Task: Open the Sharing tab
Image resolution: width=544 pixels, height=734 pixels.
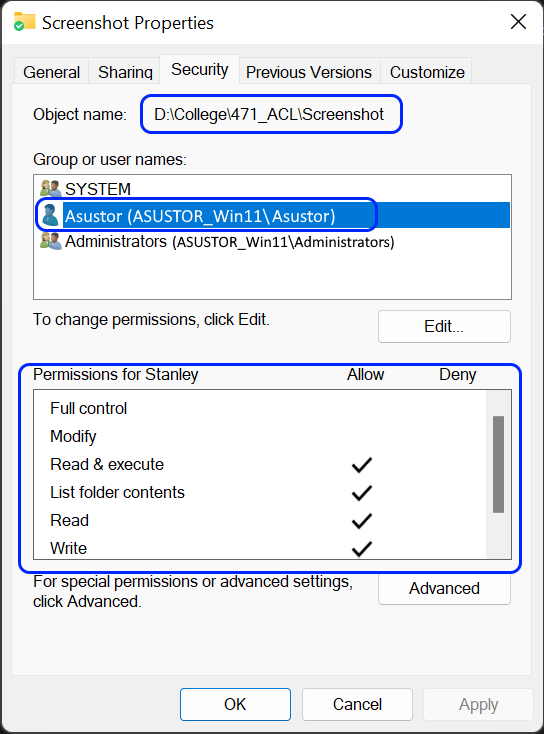Action: pos(125,72)
